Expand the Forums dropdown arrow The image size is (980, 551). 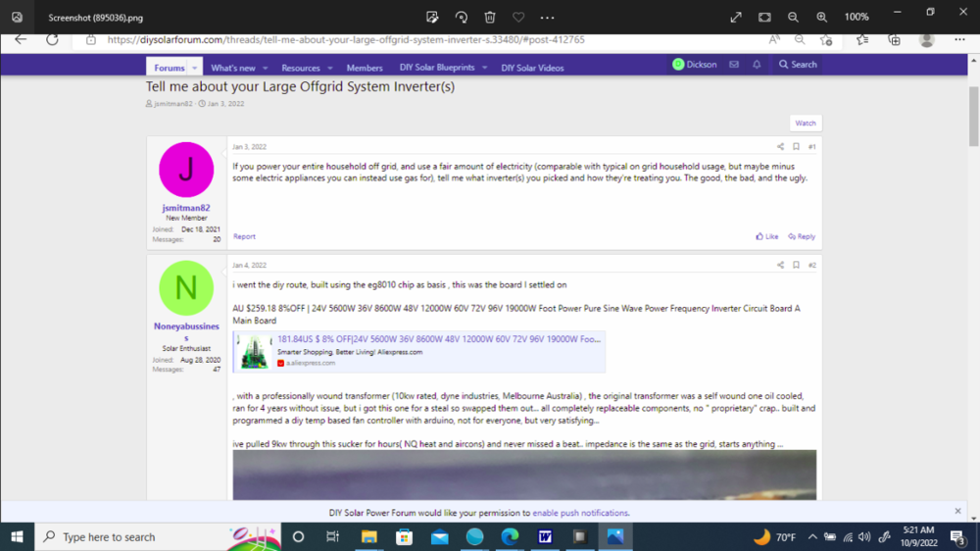click(x=194, y=68)
